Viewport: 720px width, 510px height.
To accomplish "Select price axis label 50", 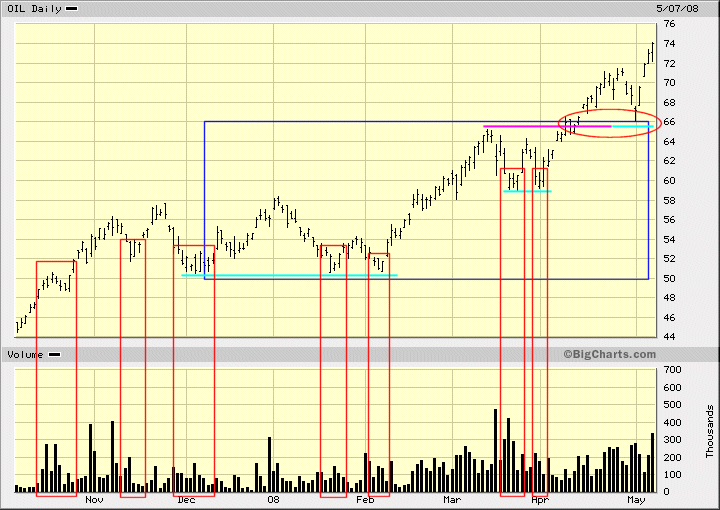I will coord(669,278).
